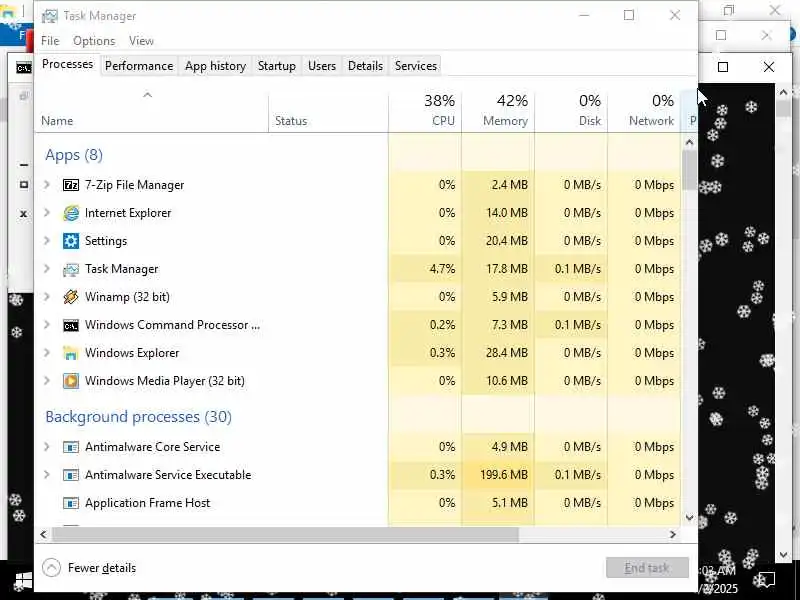Click the Background processes (30) heading

click(x=138, y=417)
